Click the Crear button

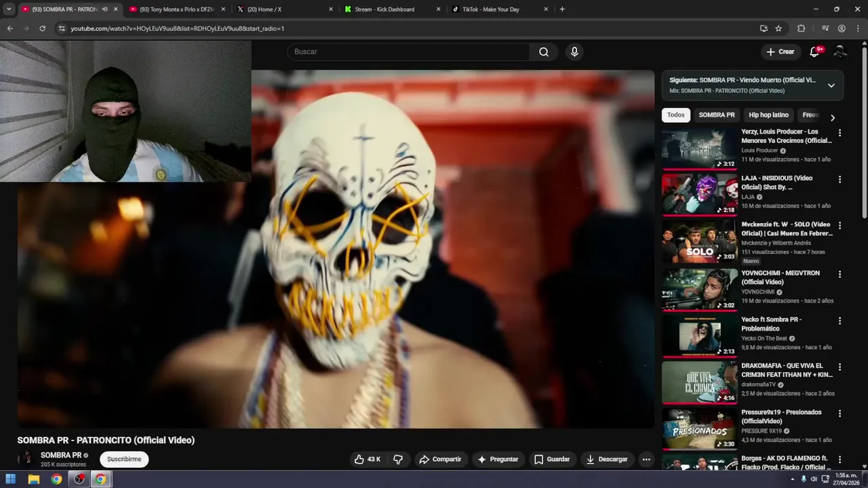click(780, 52)
